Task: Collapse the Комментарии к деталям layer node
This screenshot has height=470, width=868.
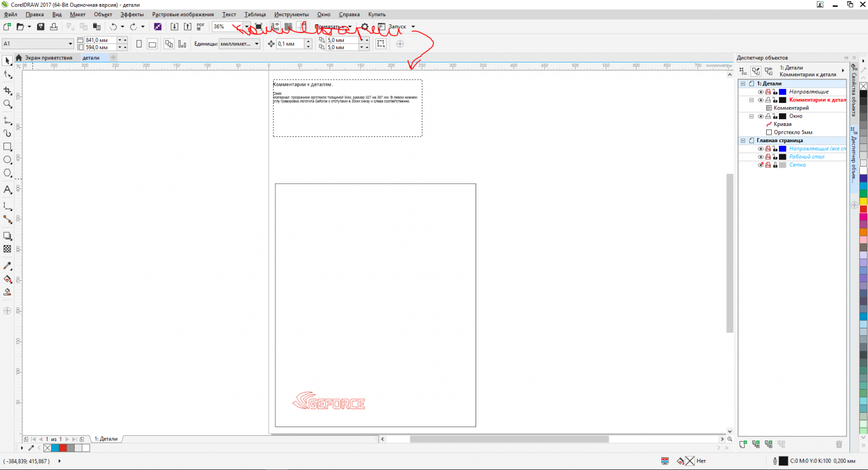Action: click(752, 100)
